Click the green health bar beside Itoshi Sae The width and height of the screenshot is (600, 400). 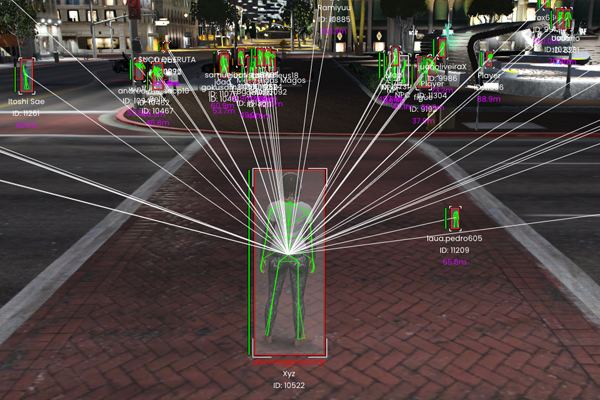(17, 77)
